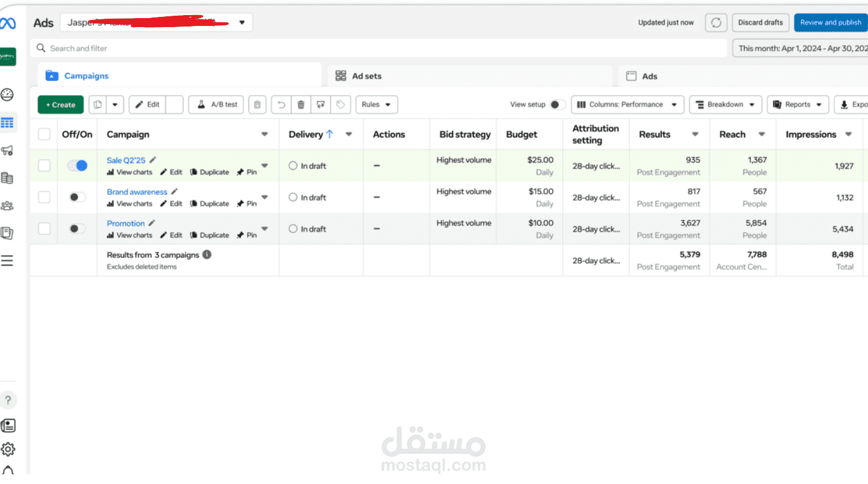Open the audiences people icon in sidebar
This screenshot has width=868, height=484.
pos(7,206)
